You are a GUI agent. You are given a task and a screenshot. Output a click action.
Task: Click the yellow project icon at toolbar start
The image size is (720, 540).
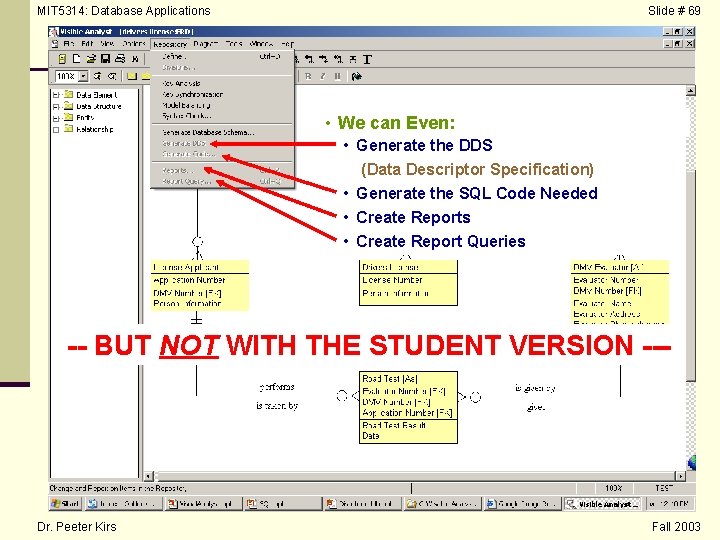click(x=62, y=59)
